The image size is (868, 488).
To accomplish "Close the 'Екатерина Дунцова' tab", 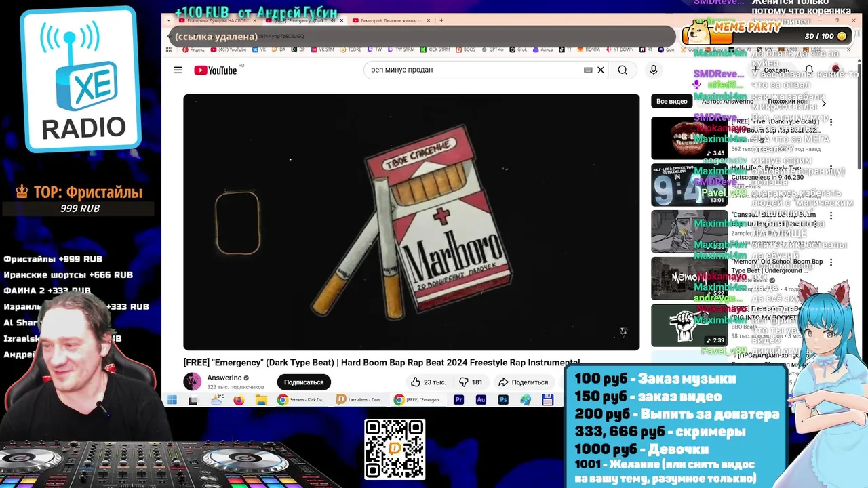I will [x=255, y=20].
